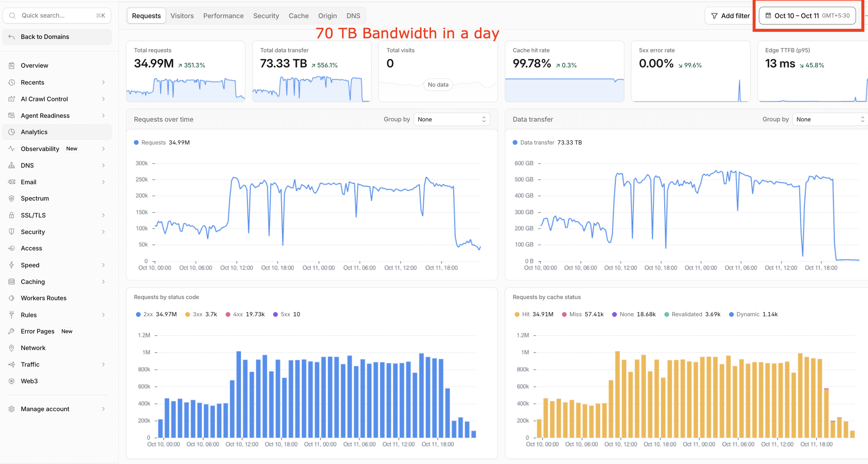This screenshot has height=464, width=868.
Task: Go Back to Domains
Action: point(57,37)
